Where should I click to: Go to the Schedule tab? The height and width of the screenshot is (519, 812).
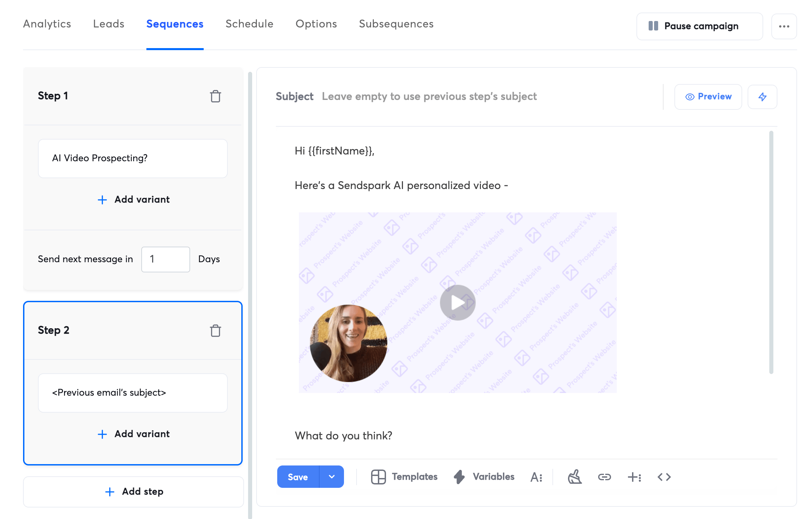(249, 24)
